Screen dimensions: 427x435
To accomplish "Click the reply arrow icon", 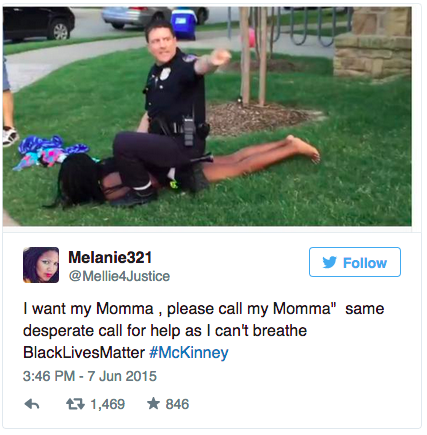I will tap(32, 404).
